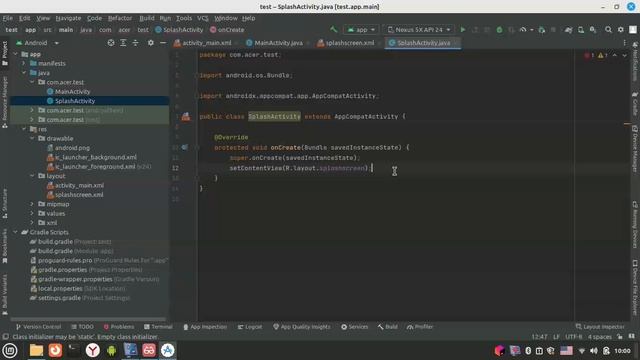Click the onCreate breadcrumb in navigation bar
Viewport: 640px width, 360px height.
227,29
